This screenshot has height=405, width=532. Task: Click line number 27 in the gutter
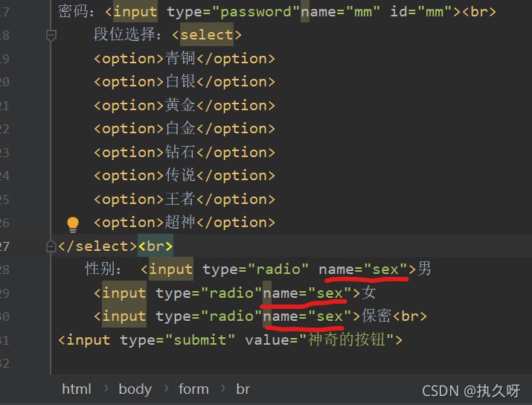pyautogui.click(x=4, y=246)
